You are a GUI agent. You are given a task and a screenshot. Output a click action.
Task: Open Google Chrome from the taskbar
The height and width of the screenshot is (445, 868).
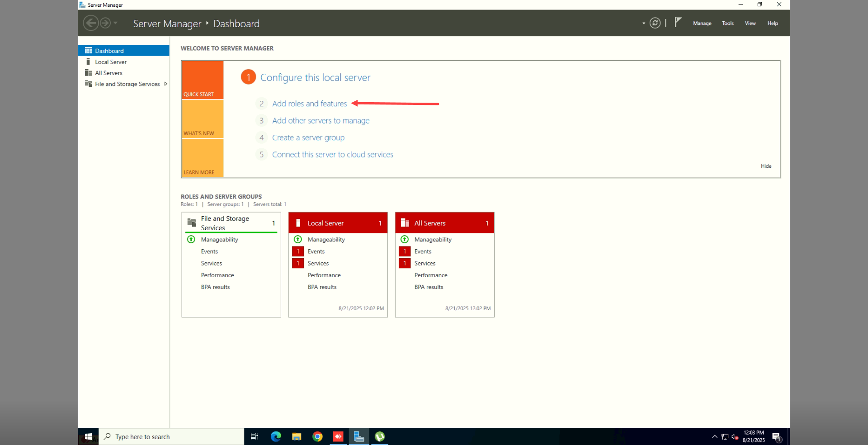tap(317, 436)
